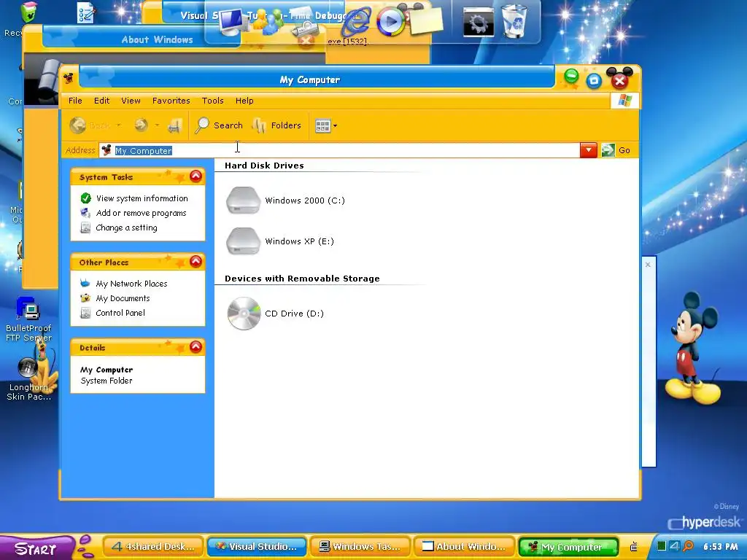Switch to Visual Studio taskbar button
Viewport: 747px width, 560px height.
click(256, 547)
